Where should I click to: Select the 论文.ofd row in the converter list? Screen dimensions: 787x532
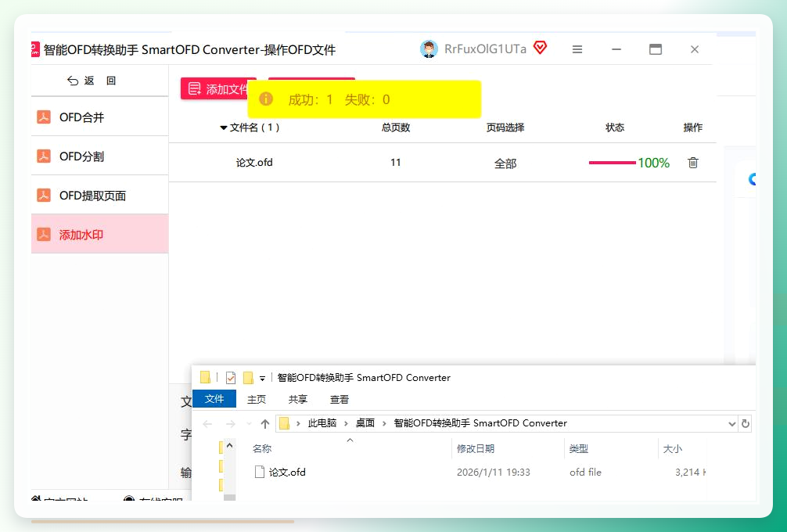tap(442, 163)
